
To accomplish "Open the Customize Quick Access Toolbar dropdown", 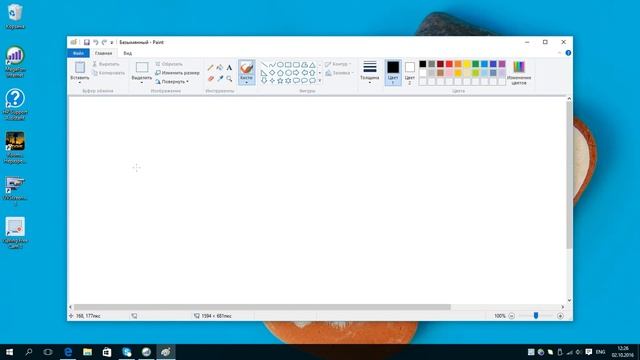I will pyautogui.click(x=112, y=42).
